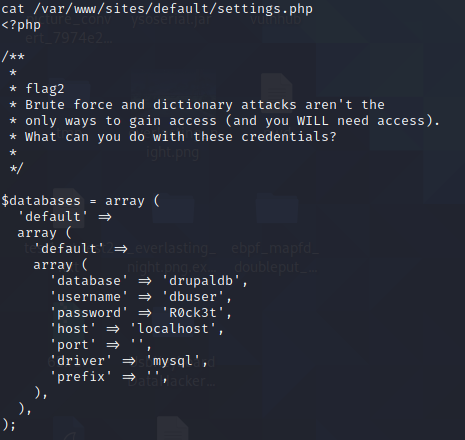
Task: Click the 'What can you do' comment line
Action: tap(181, 137)
